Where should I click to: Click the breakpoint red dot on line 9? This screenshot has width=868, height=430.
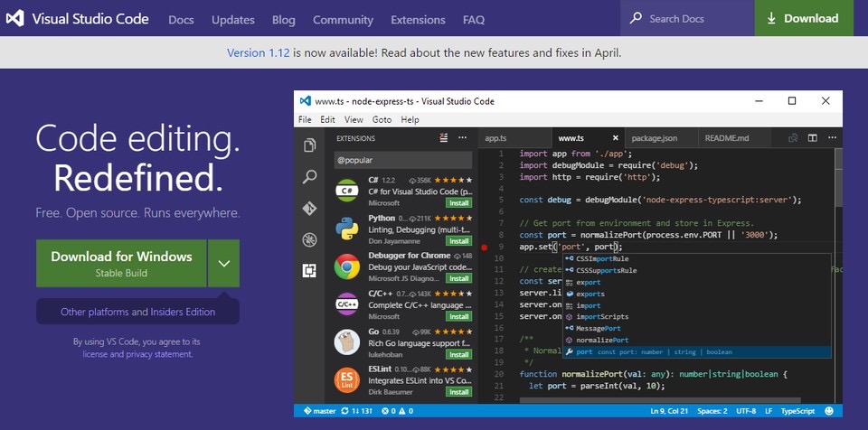pyautogui.click(x=485, y=248)
